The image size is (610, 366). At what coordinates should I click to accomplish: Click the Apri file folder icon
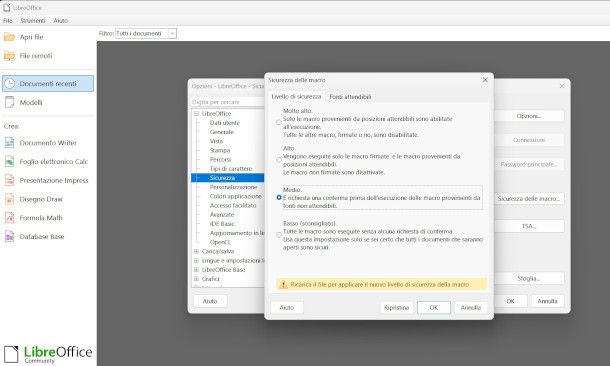pos(9,37)
